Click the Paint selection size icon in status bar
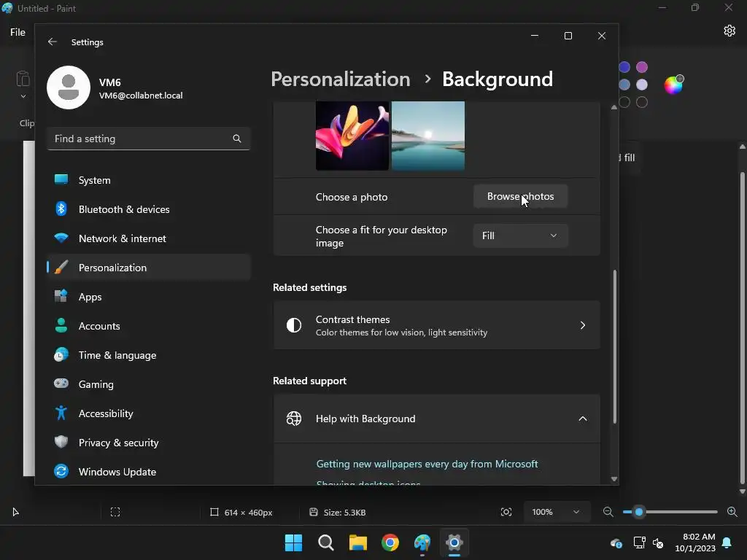747x560 pixels. 115,512
